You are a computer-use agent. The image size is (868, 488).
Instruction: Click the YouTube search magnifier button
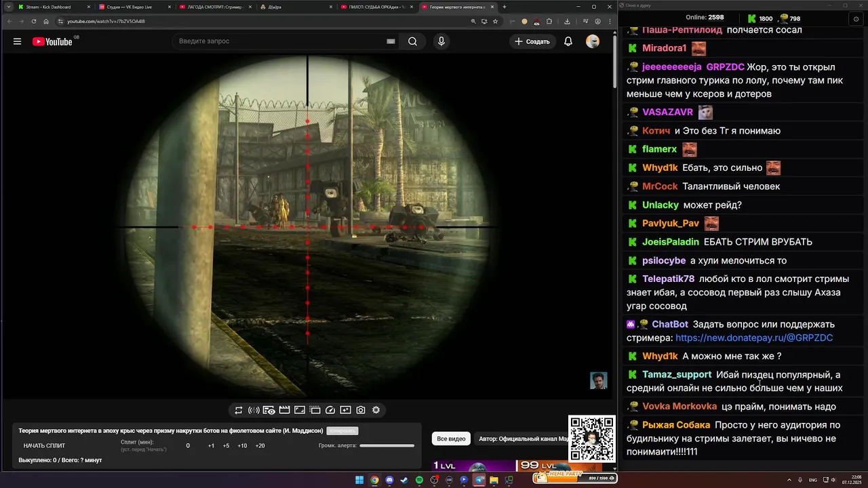pyautogui.click(x=412, y=41)
